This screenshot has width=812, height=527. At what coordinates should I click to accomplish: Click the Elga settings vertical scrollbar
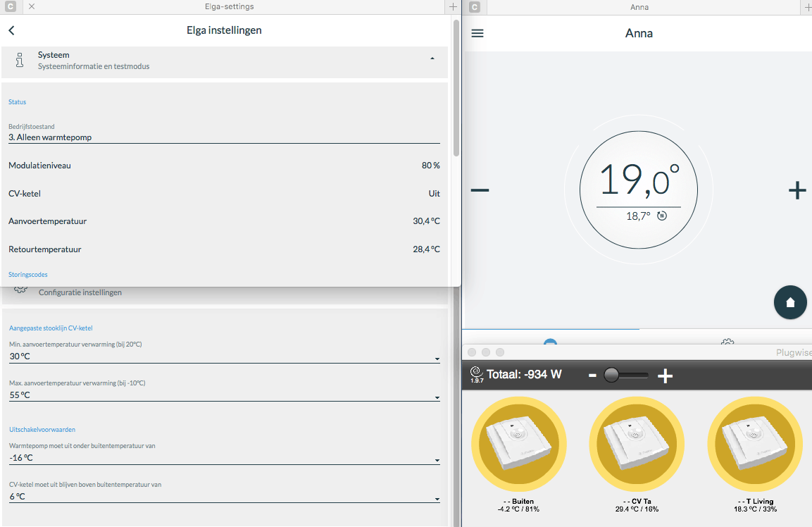pyautogui.click(x=456, y=88)
